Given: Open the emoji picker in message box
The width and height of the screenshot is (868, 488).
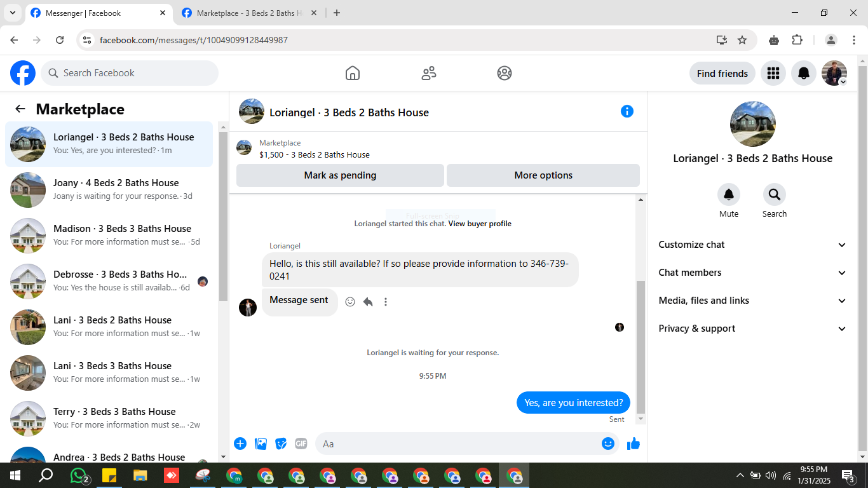Looking at the screenshot, I should point(608,444).
